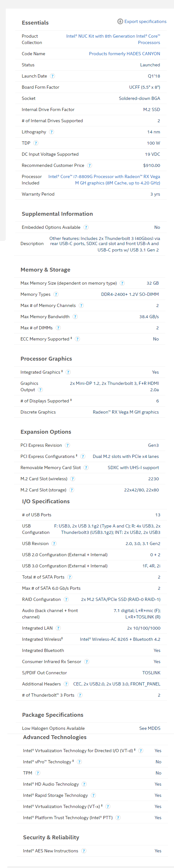The width and height of the screenshot is (174, 868).
Task: Open the Memory Types help icon
Action: click(x=56, y=295)
